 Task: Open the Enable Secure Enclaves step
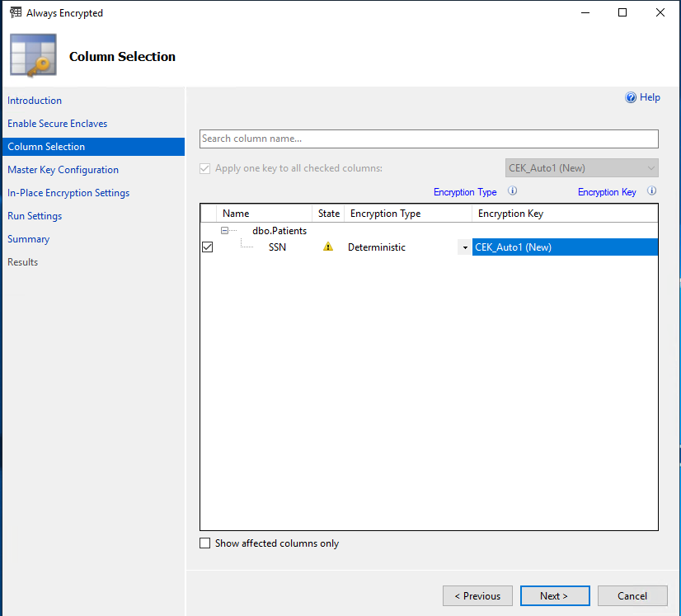58,124
